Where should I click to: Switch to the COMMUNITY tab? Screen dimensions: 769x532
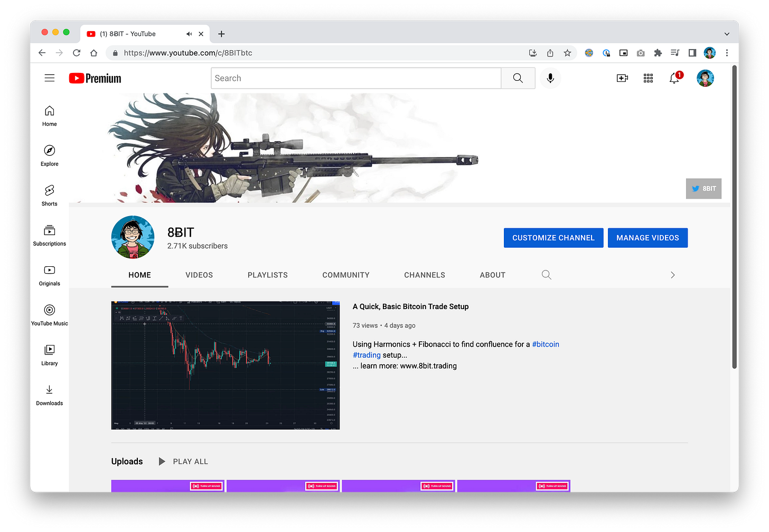click(x=346, y=275)
